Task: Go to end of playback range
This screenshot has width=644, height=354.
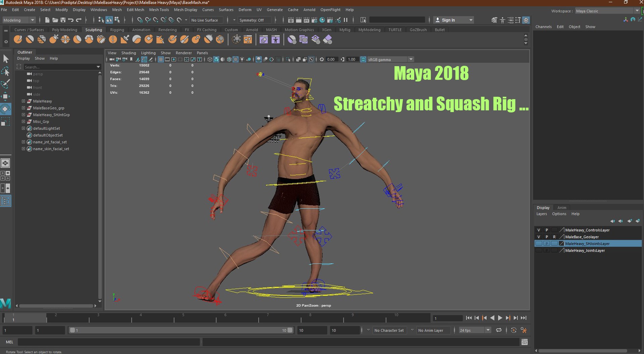Action: [524, 318]
